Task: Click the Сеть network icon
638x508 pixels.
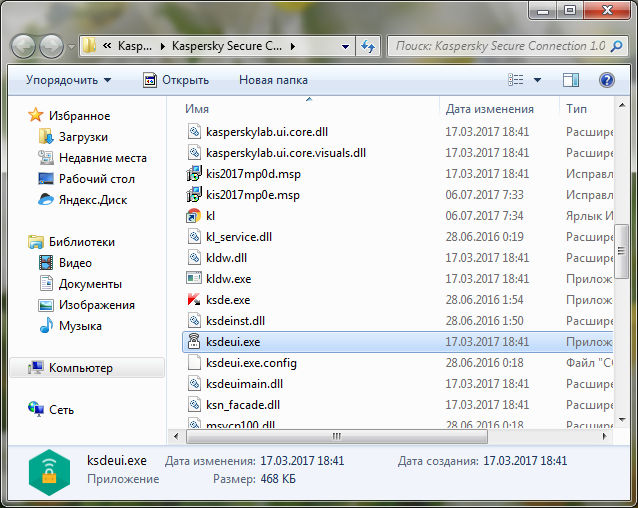Action: point(36,409)
